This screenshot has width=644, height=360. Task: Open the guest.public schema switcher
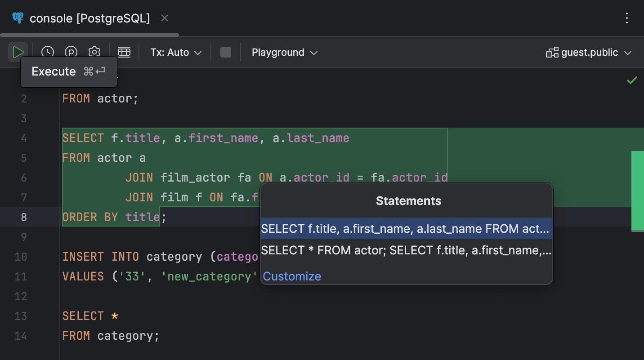(589, 52)
